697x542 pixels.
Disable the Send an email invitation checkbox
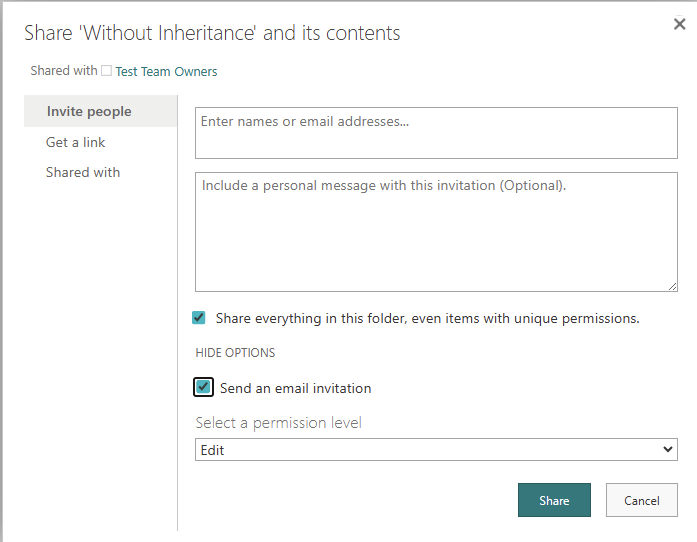tap(204, 387)
